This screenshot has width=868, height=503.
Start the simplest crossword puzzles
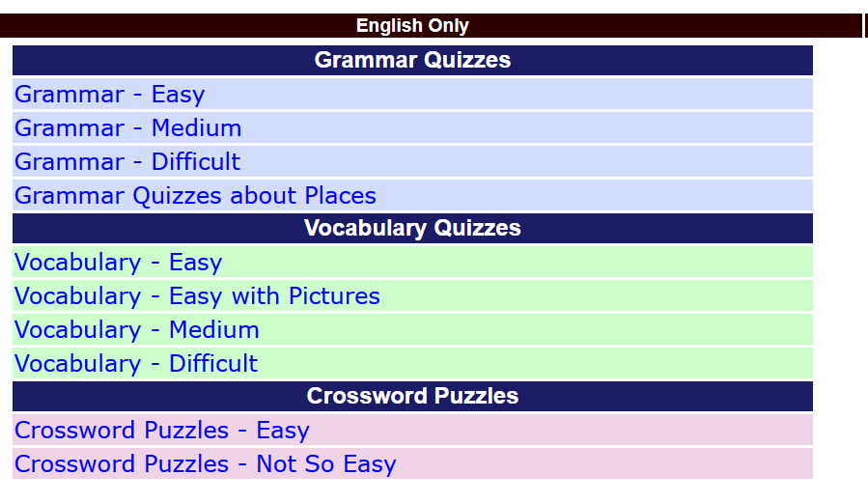[x=161, y=431]
